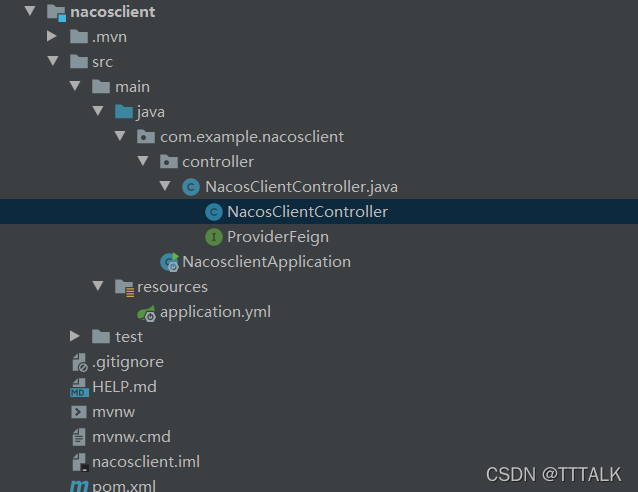Image resolution: width=638 pixels, height=492 pixels.
Task: Expand the .mvn folder
Action: coord(52,36)
